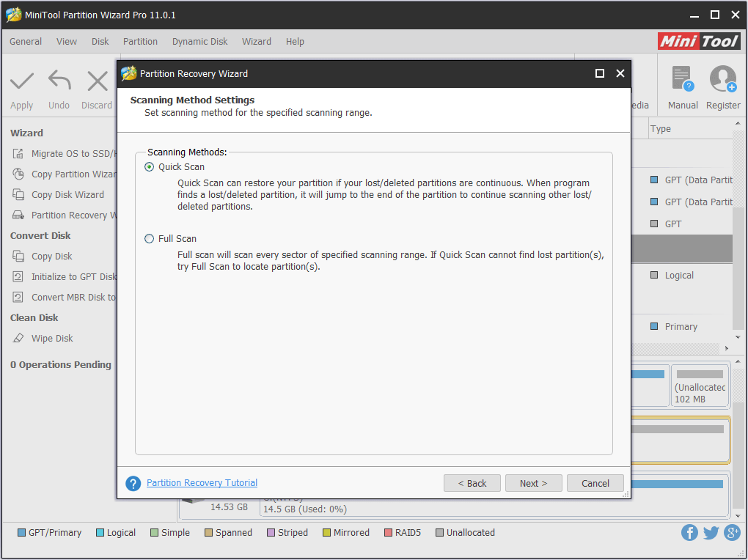The width and height of the screenshot is (748, 560).
Task: Open the Dynamic Disk menu
Action: (x=200, y=42)
